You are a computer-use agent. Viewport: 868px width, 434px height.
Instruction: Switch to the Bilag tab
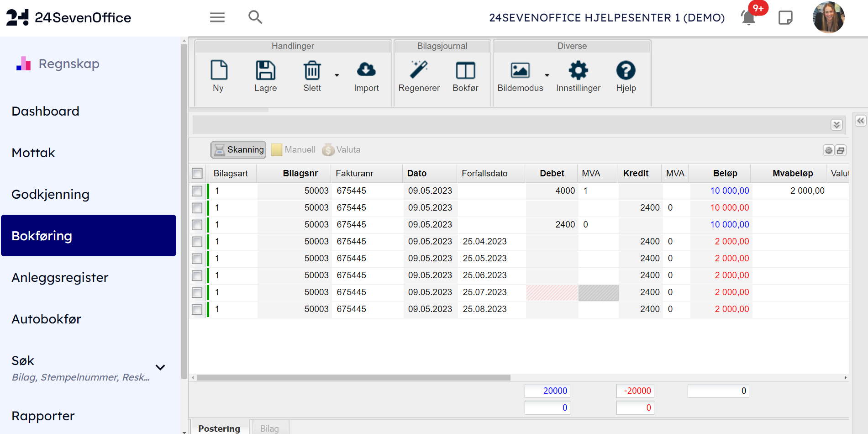[x=269, y=429]
